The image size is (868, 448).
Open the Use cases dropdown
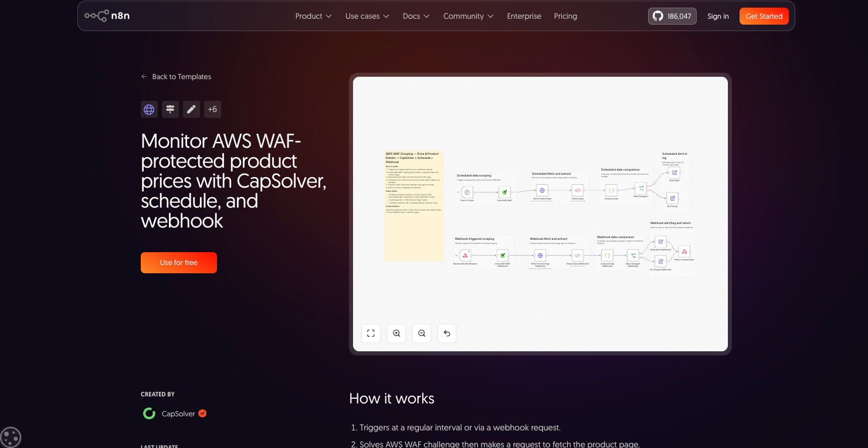[x=367, y=16]
